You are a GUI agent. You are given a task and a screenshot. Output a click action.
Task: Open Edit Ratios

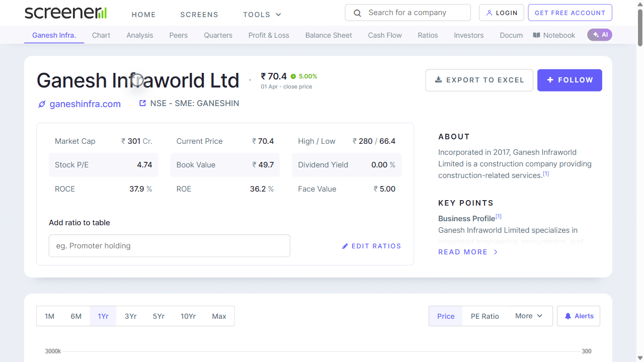click(371, 246)
